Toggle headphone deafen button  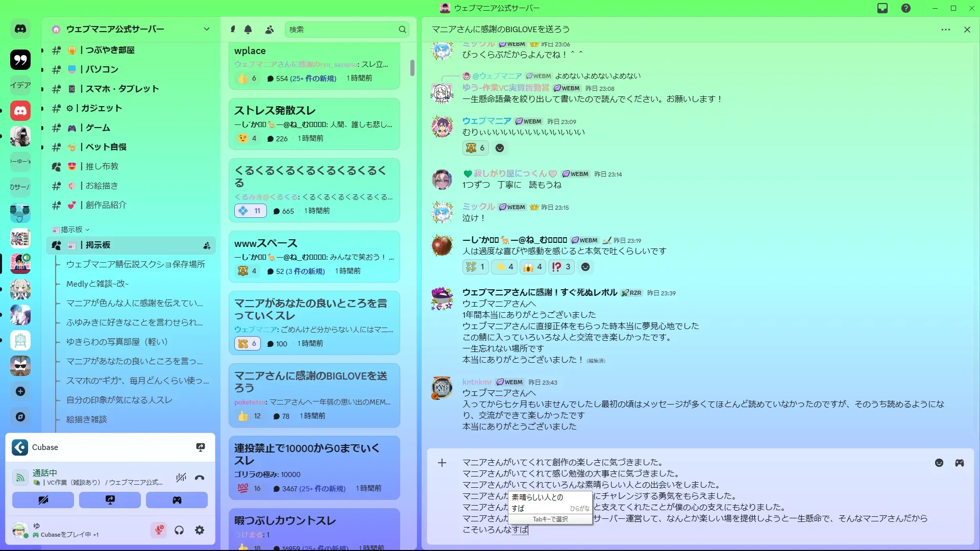click(x=179, y=530)
